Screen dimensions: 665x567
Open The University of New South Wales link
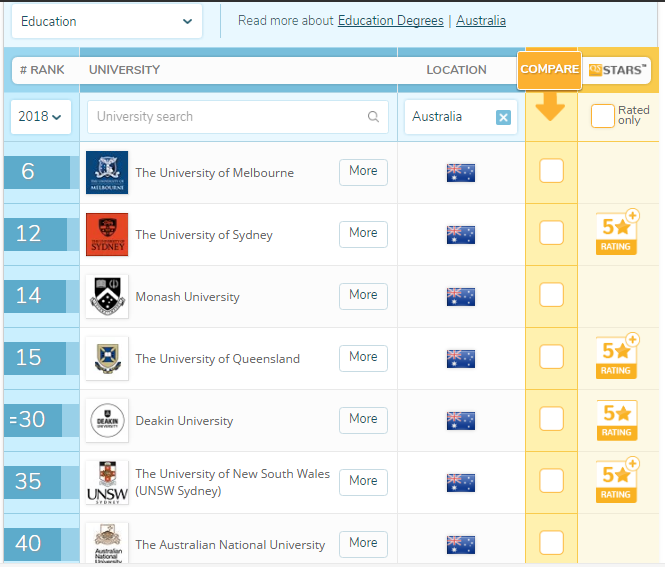click(x=232, y=482)
